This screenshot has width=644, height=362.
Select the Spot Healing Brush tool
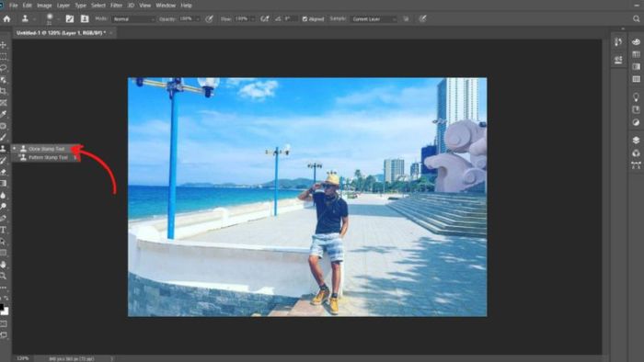coord(4,126)
